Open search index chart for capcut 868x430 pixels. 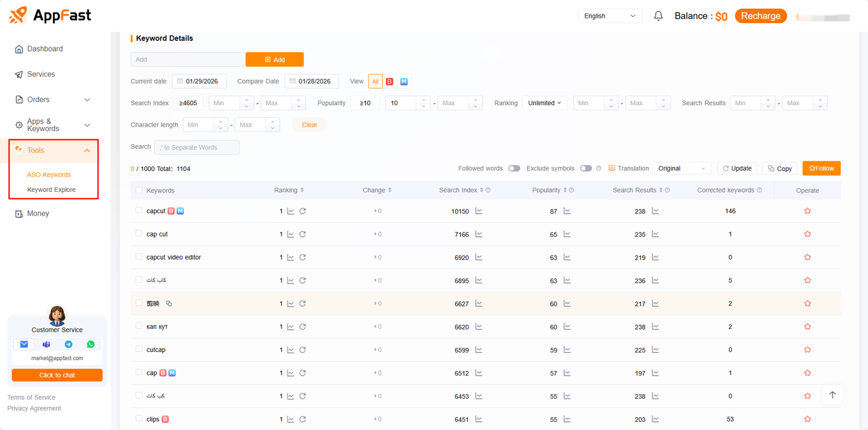(479, 211)
